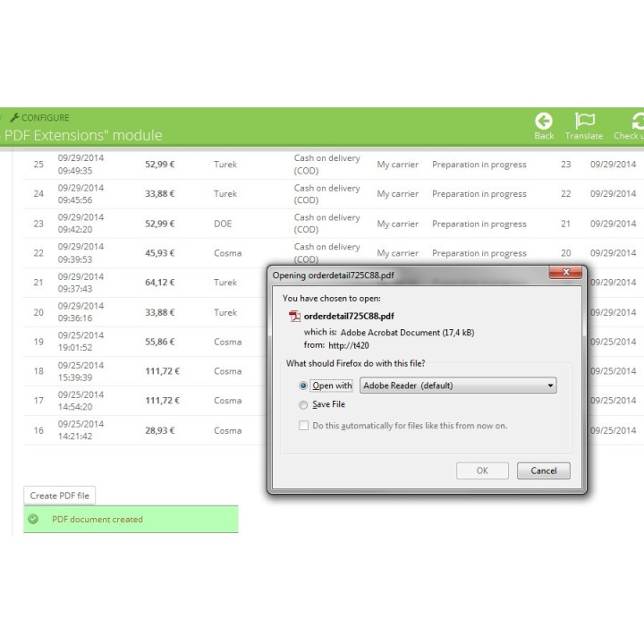Click the orderdetail725C88.pdf file icon

(x=294, y=316)
